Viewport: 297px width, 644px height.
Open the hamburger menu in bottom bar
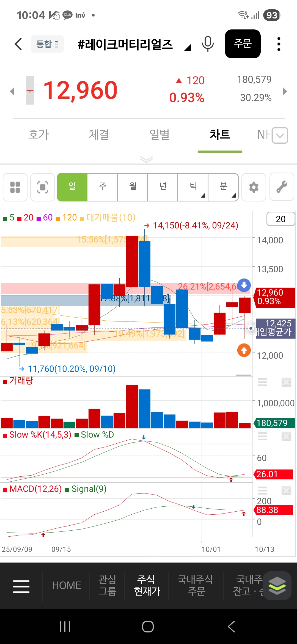[x=21, y=586]
